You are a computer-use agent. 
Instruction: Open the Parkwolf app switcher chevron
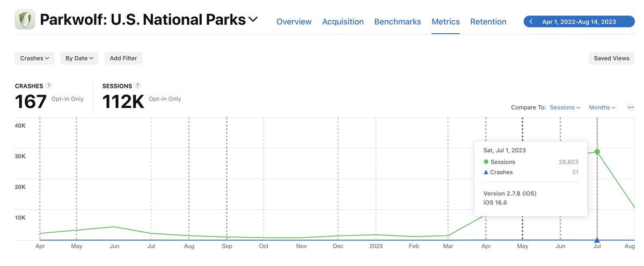tap(253, 20)
